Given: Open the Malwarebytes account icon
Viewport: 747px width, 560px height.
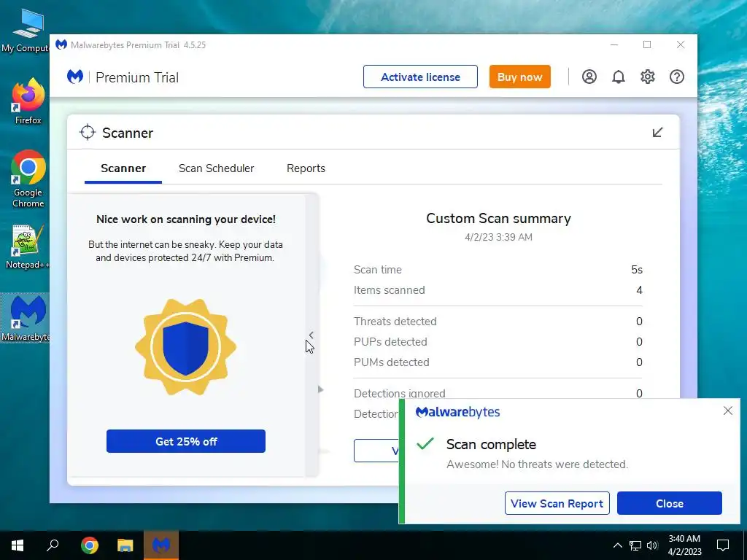Looking at the screenshot, I should [589, 77].
